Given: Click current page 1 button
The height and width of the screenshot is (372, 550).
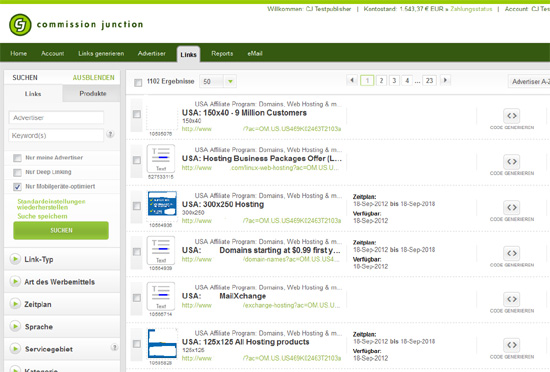Looking at the screenshot, I should [x=367, y=81].
